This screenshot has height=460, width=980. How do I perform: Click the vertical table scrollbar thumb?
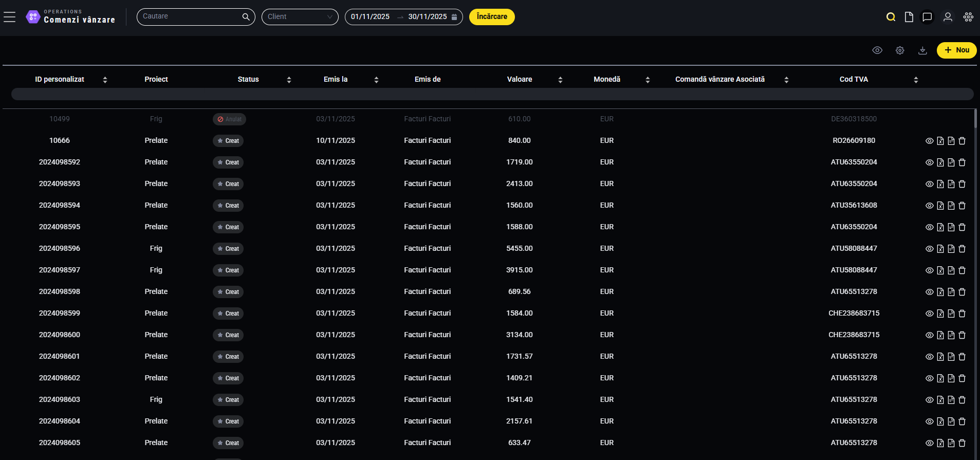(975, 119)
